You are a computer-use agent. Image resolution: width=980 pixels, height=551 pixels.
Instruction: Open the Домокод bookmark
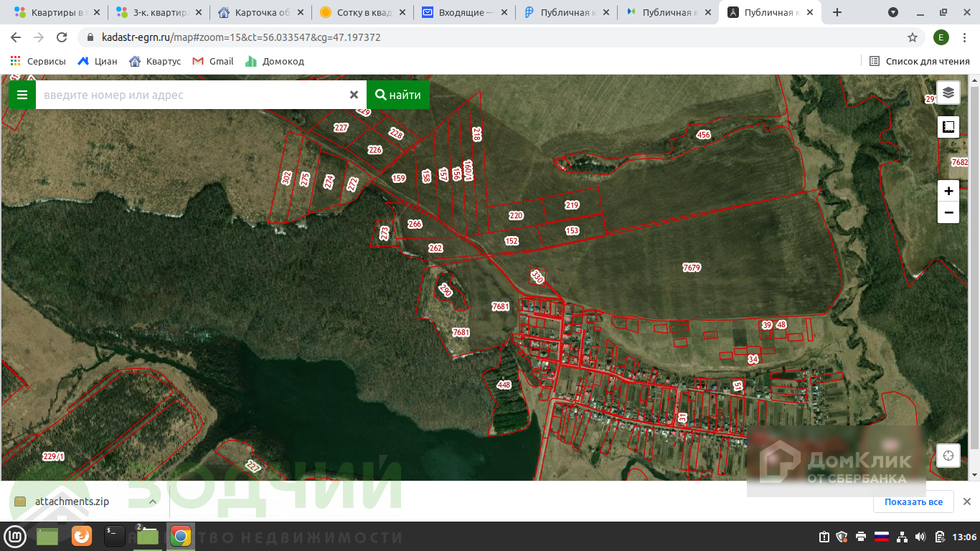point(275,61)
